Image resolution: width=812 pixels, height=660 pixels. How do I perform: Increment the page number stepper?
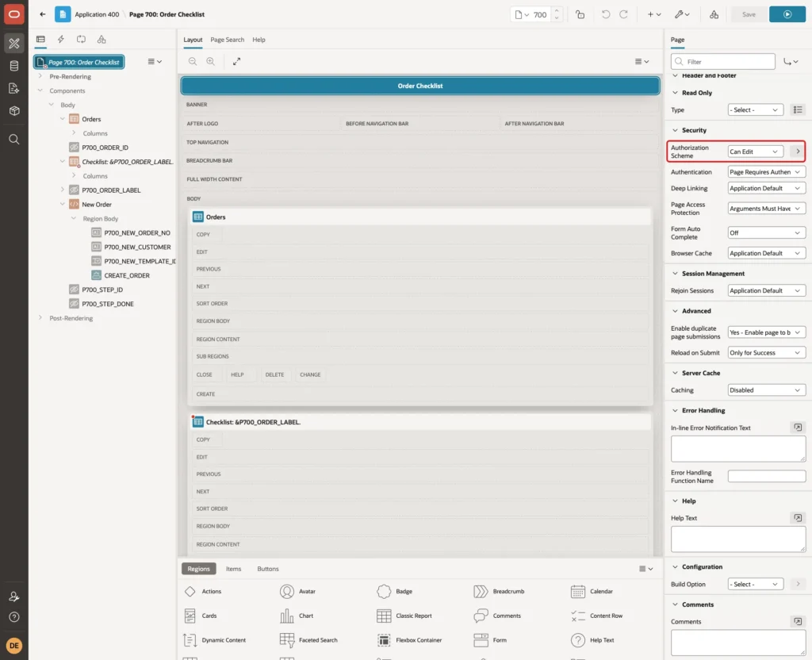[557, 10]
